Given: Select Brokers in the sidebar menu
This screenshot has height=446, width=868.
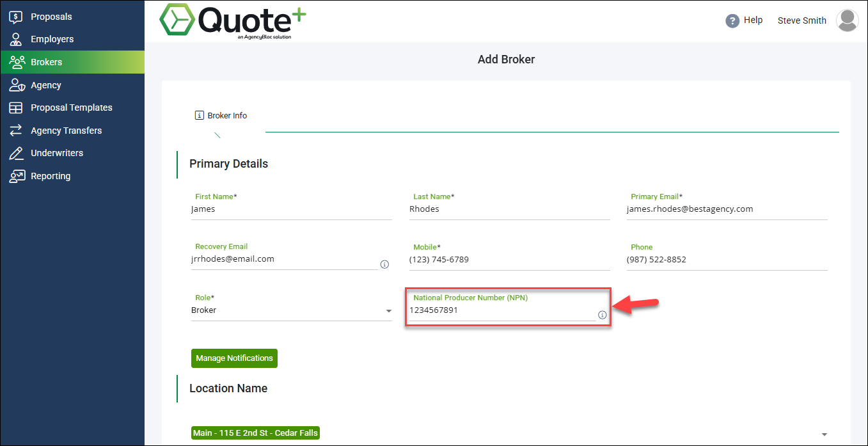Looking at the screenshot, I should [x=16, y=61].
